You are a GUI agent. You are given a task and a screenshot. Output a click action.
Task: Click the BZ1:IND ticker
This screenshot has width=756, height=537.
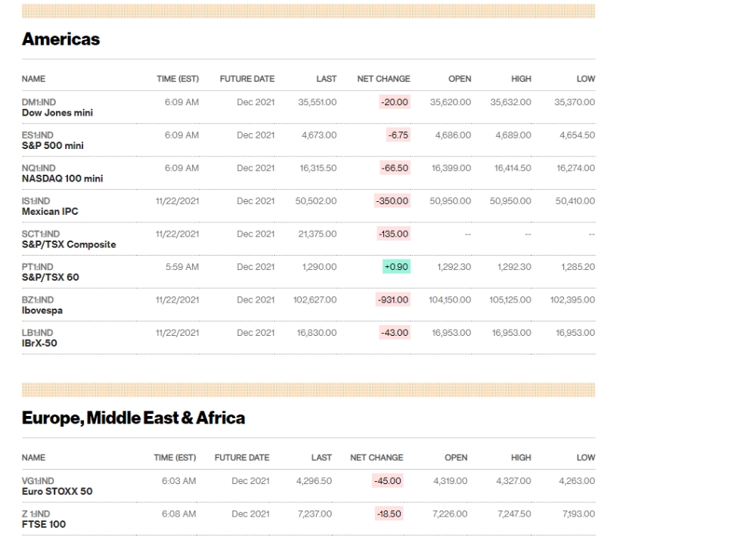coord(38,300)
